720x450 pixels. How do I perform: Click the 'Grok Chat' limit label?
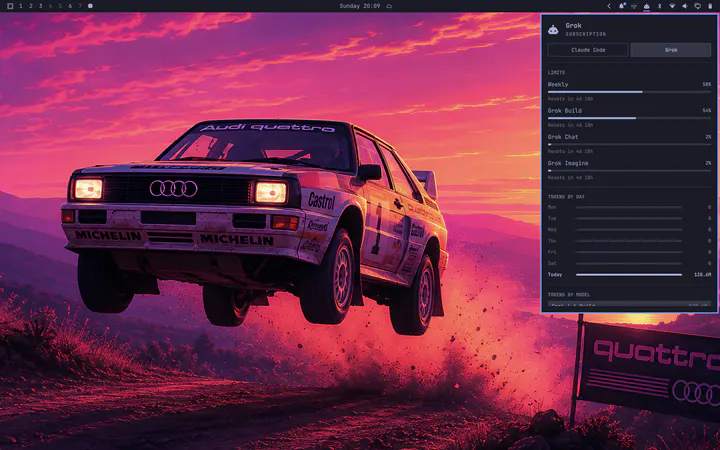[562, 137]
